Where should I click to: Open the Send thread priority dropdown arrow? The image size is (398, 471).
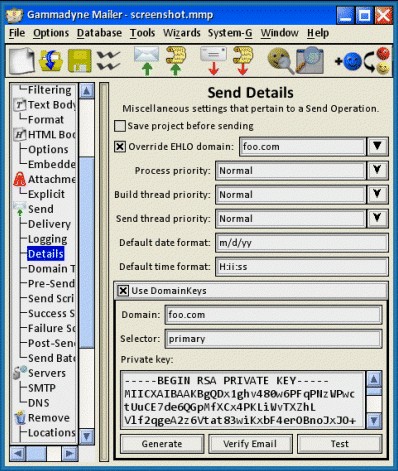tap(377, 218)
